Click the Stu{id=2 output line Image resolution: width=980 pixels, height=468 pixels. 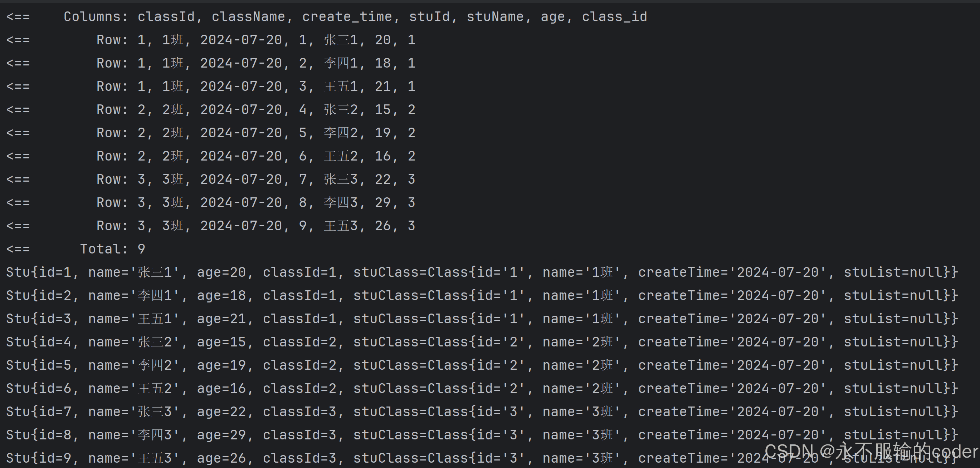tap(482, 295)
